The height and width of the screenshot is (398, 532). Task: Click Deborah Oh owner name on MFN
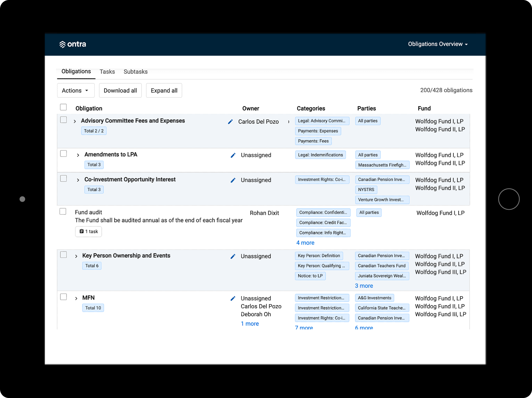click(x=256, y=314)
